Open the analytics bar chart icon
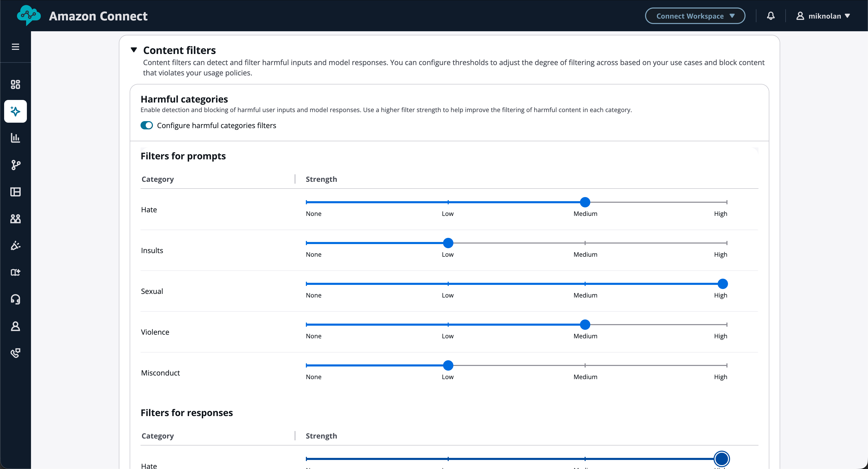The height and width of the screenshot is (469, 868). 16,138
